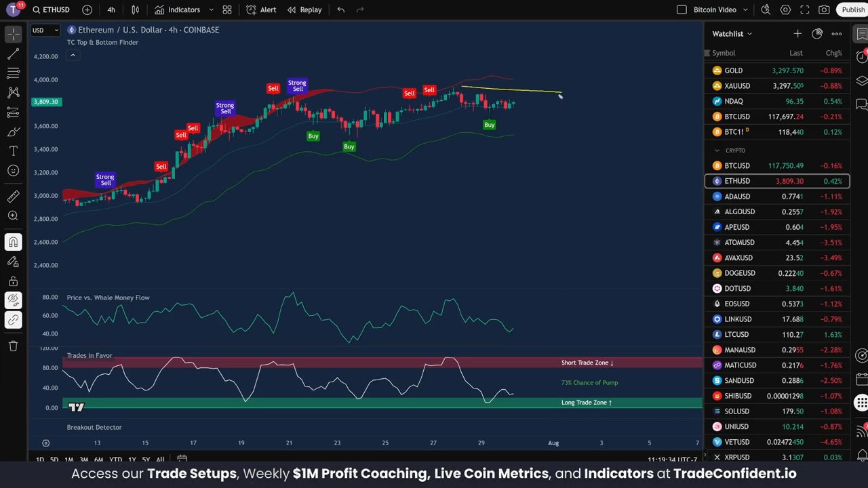The image size is (868, 488).
Task: Expand the Indicators favorites dropdown arrow
Action: pyautogui.click(x=212, y=10)
